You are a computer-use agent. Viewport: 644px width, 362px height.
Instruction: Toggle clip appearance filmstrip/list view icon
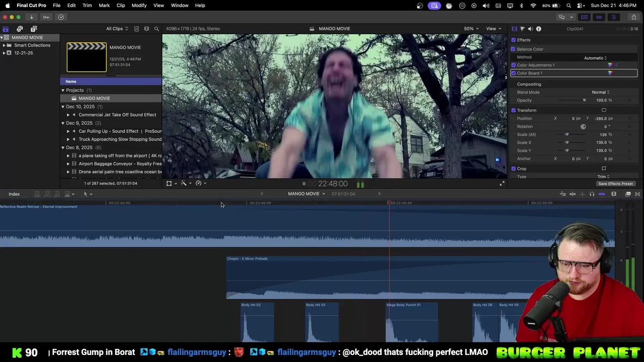click(x=136, y=29)
